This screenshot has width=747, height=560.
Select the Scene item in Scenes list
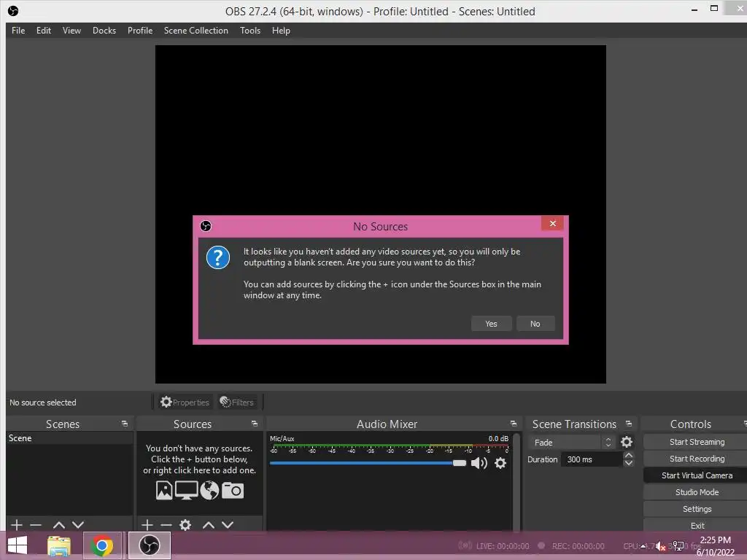(x=69, y=438)
